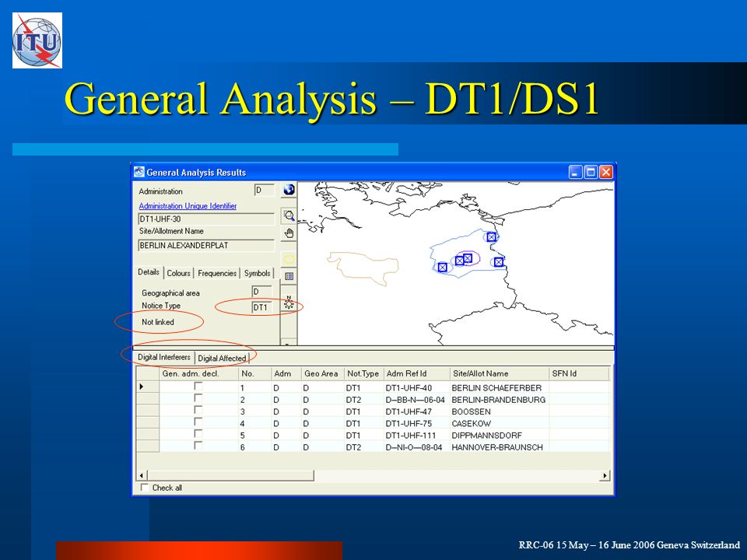Click the Geo Area column header
Screen dimensions: 747x560
[322, 374]
